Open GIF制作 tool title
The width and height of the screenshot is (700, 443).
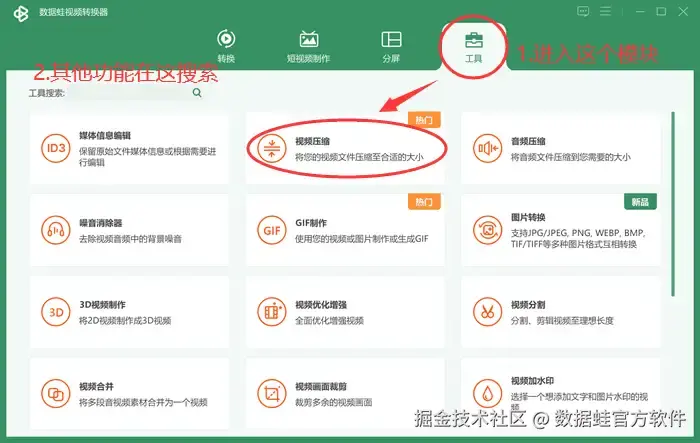click(x=311, y=223)
